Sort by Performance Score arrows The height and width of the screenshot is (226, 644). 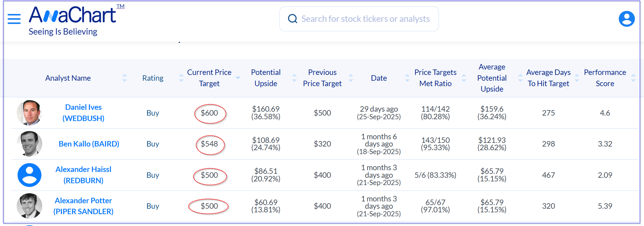[x=633, y=78]
